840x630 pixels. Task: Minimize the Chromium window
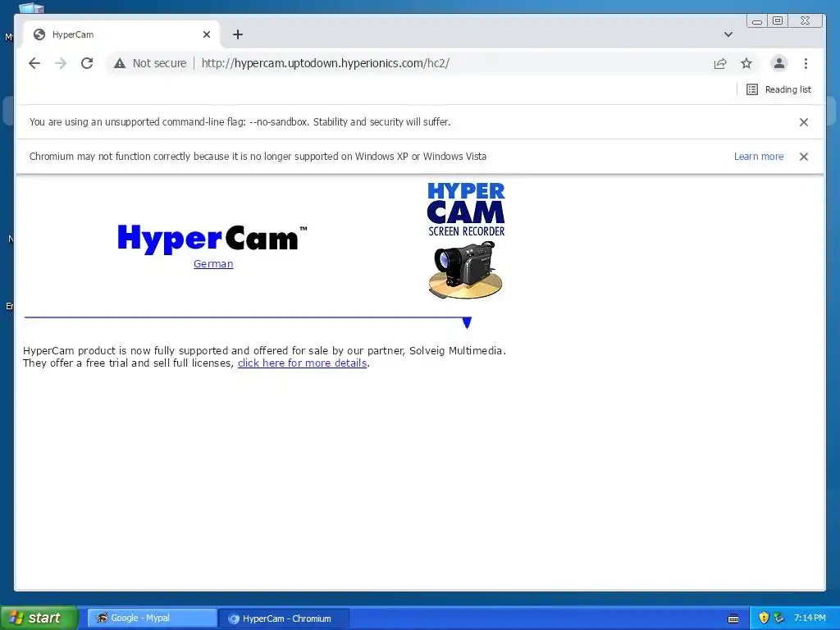(x=757, y=21)
